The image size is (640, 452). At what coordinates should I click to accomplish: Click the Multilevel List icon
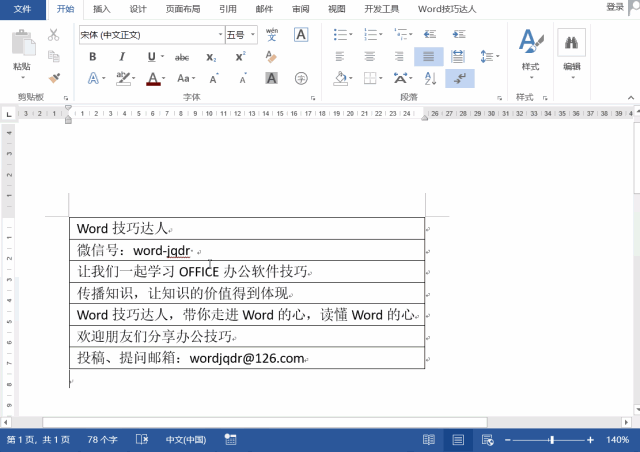[403, 34]
